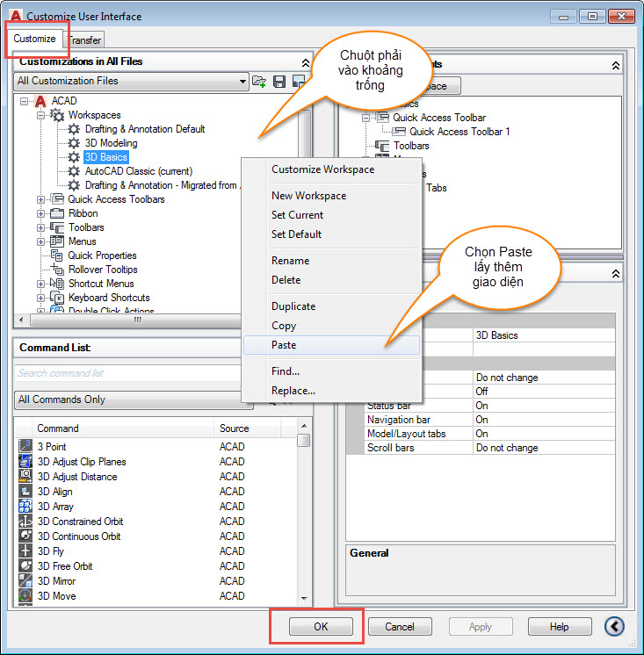The height and width of the screenshot is (655, 644).
Task: Click the 3D Mirror command icon
Action: pos(25,581)
